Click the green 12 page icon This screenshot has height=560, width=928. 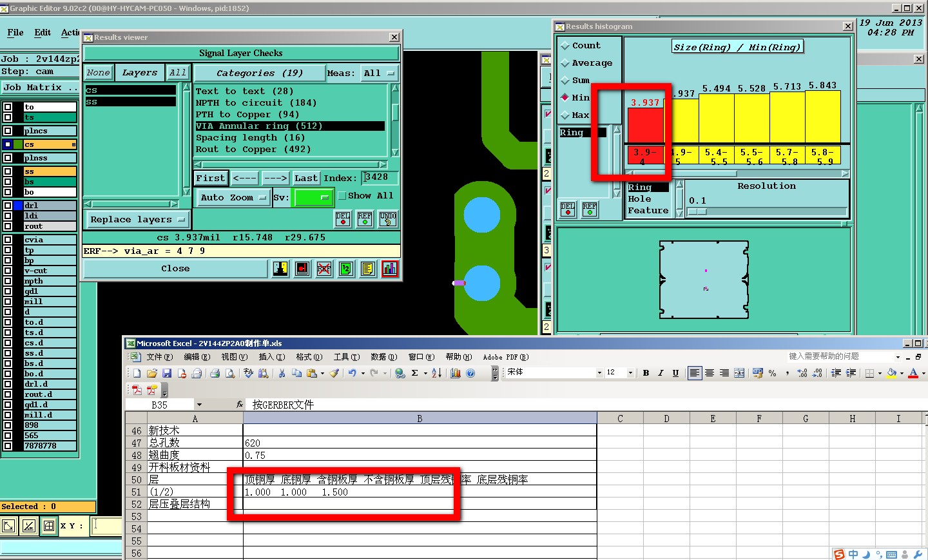[346, 269]
